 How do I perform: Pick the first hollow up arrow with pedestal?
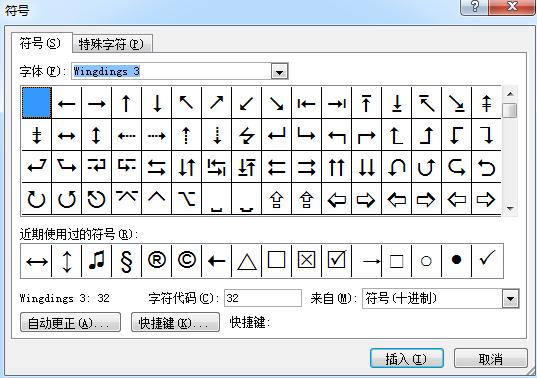(276, 199)
